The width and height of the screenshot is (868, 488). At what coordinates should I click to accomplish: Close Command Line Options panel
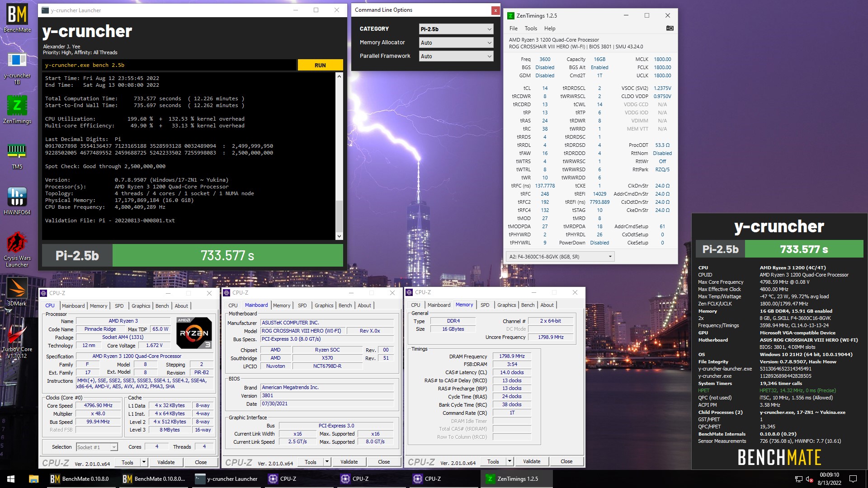coord(495,10)
